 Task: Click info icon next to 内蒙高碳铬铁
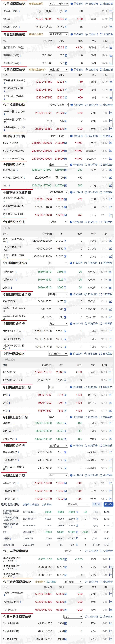tap(19, 452)
